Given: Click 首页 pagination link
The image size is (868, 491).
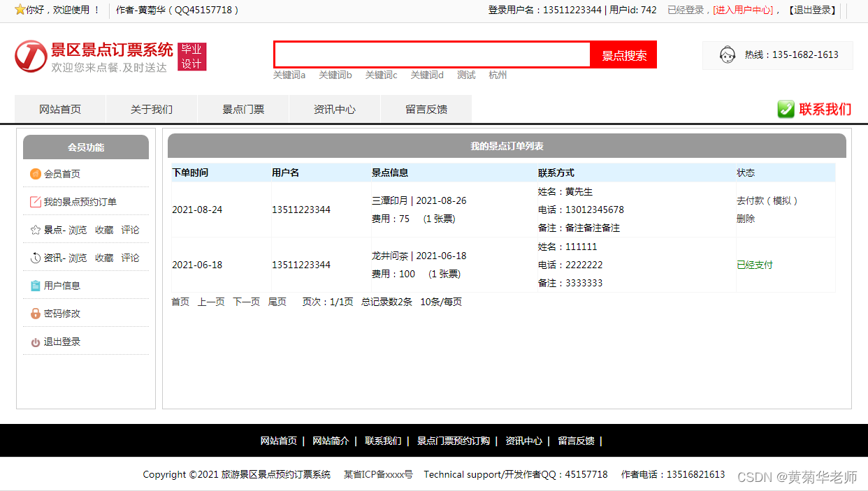Looking at the screenshot, I should (x=180, y=302).
